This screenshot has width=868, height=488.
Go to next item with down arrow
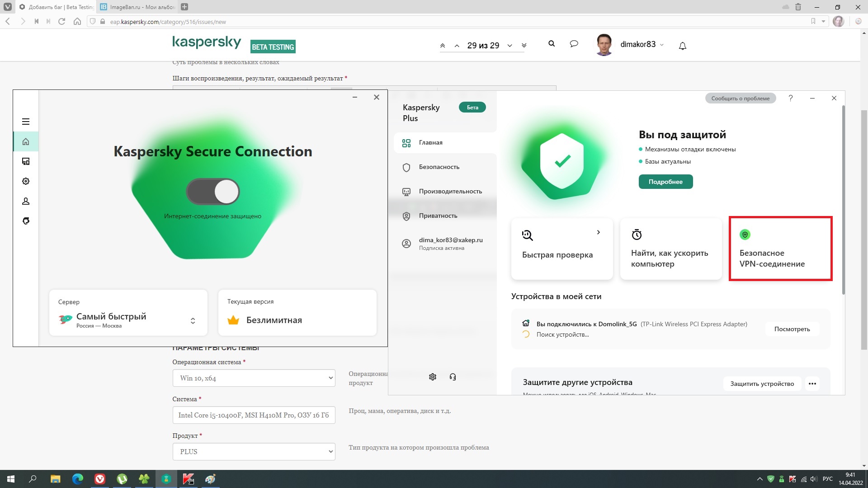pos(509,46)
